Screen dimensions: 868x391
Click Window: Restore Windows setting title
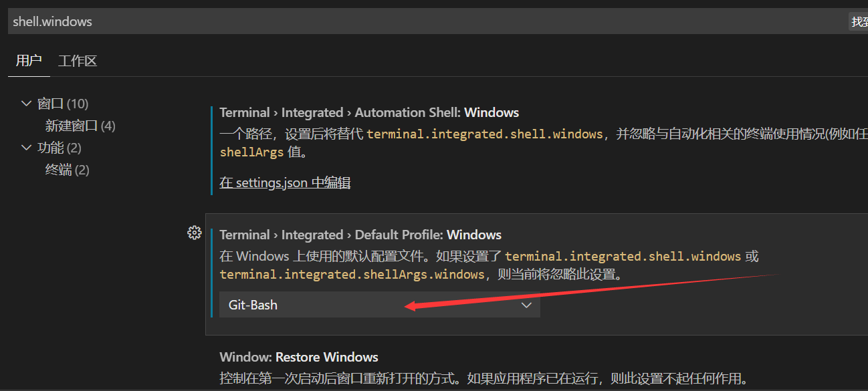[299, 357]
